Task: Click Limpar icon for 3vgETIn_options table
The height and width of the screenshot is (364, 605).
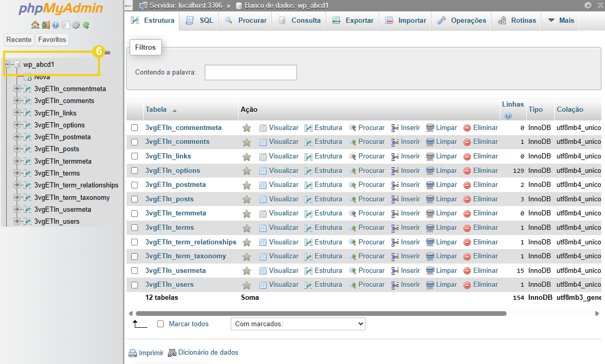Action: click(431, 170)
